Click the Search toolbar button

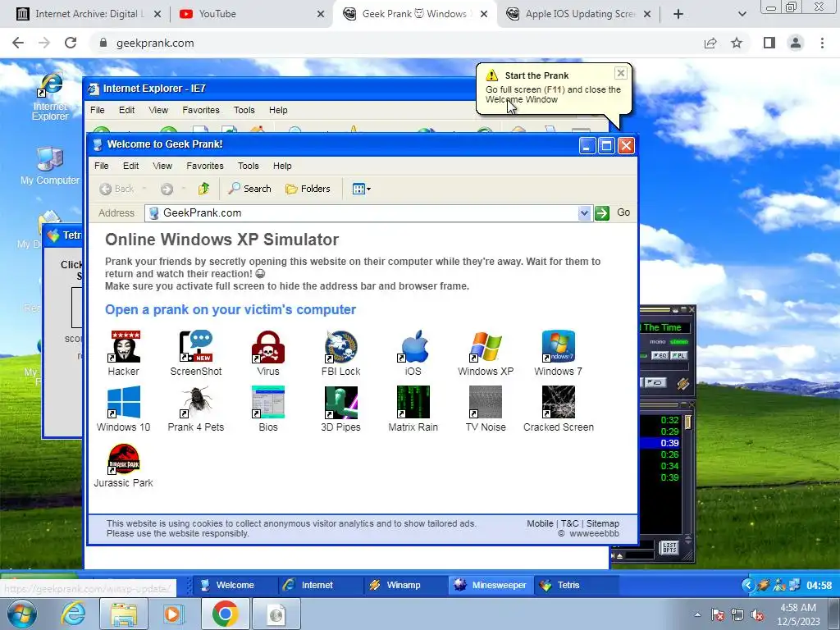249,189
